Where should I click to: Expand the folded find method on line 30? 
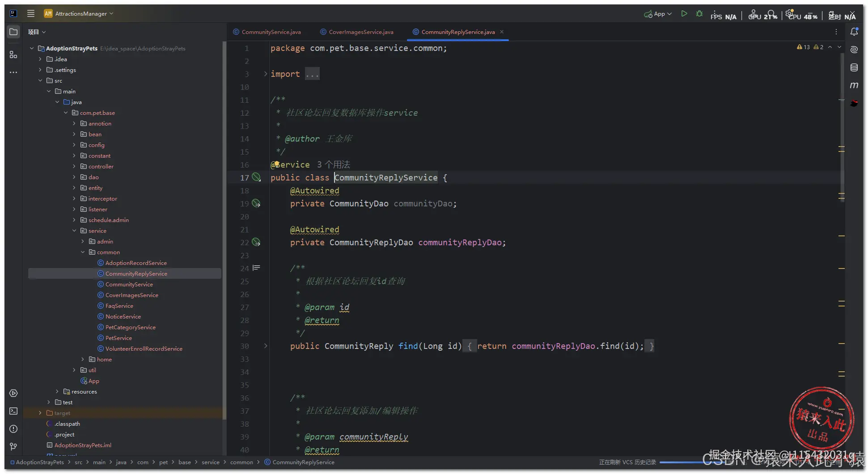[265, 346]
